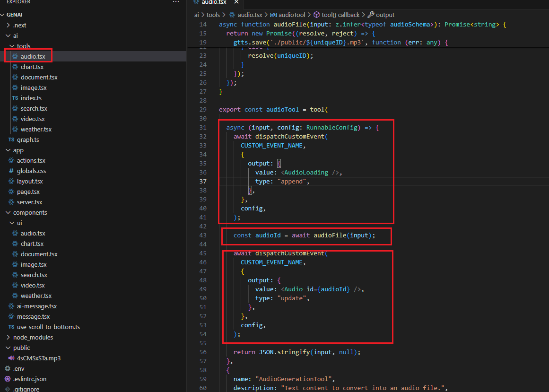The height and width of the screenshot is (392, 549).
Task: Click gear icon next to .env
Action: (8, 368)
